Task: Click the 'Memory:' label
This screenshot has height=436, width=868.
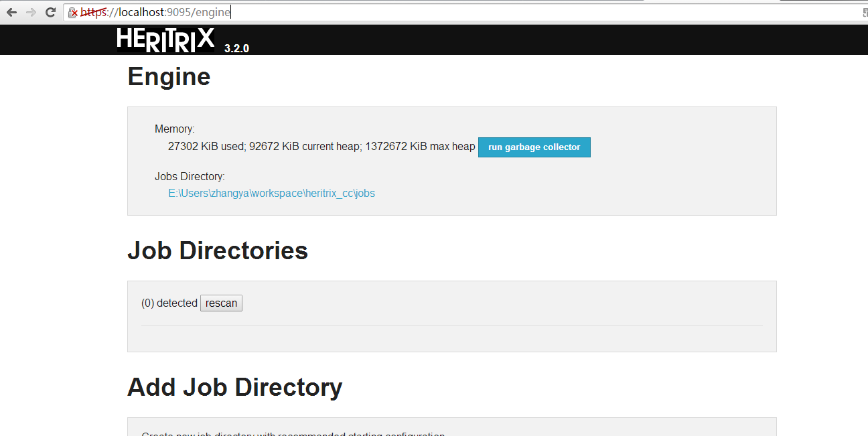Action: [x=175, y=129]
